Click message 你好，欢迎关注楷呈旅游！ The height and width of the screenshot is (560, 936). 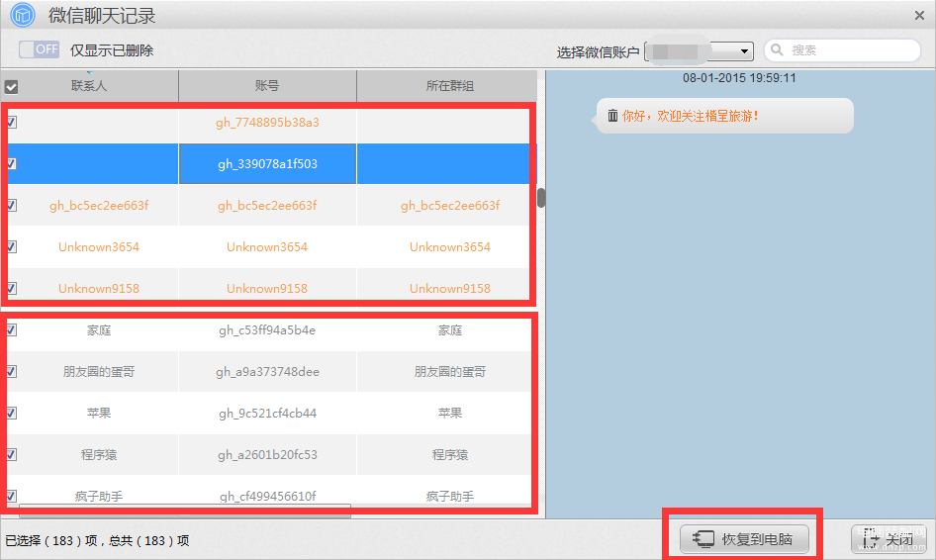[x=690, y=116]
